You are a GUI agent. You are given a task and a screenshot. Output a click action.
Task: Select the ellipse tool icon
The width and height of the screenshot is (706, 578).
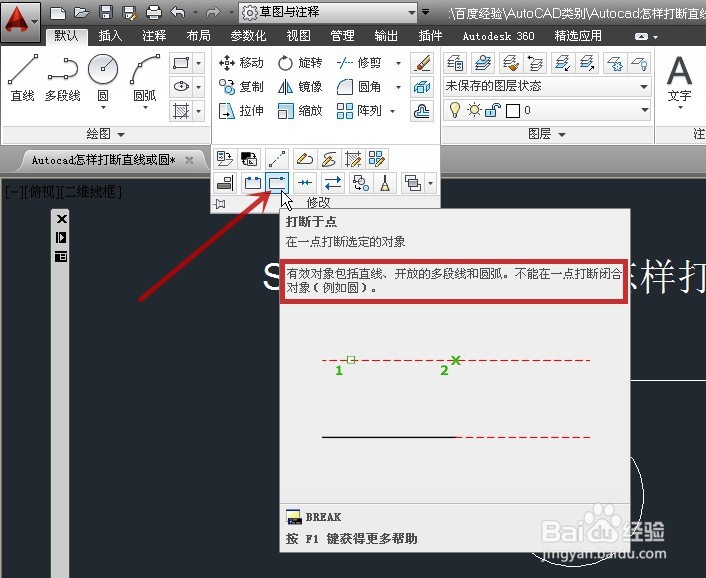181,86
